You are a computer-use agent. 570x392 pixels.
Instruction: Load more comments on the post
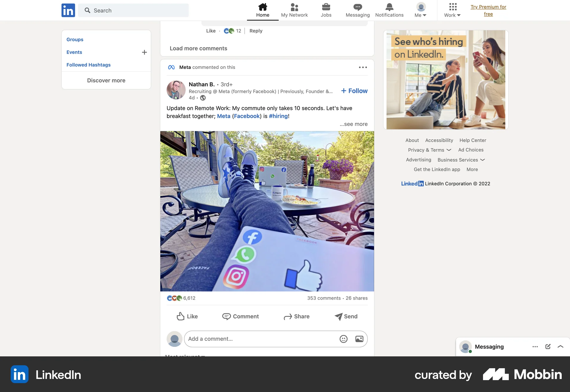[x=198, y=48]
